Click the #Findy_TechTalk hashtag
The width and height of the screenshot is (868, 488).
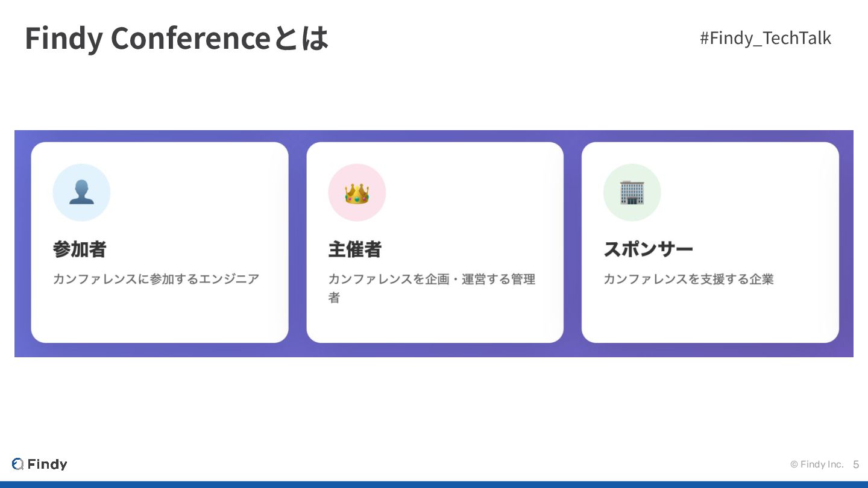(765, 38)
